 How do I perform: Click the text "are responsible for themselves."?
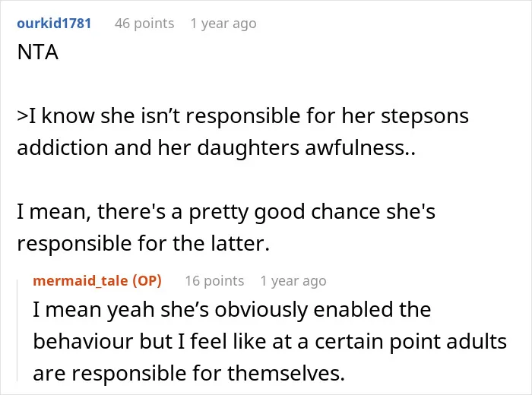click(x=189, y=373)
